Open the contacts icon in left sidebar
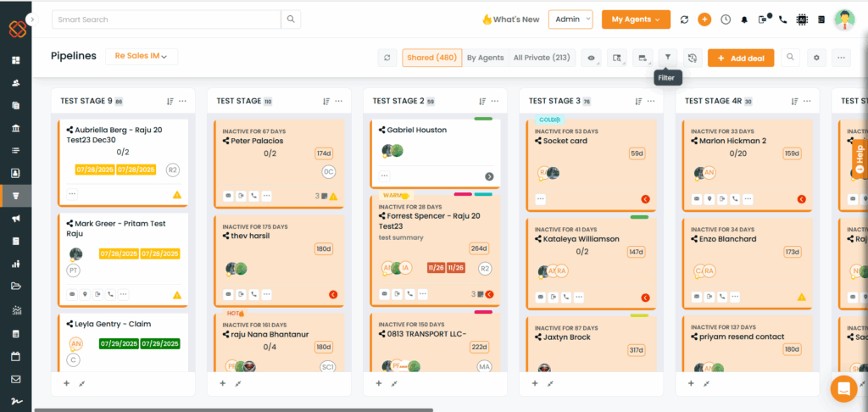Screen dimensions: 868x412 tap(15, 83)
